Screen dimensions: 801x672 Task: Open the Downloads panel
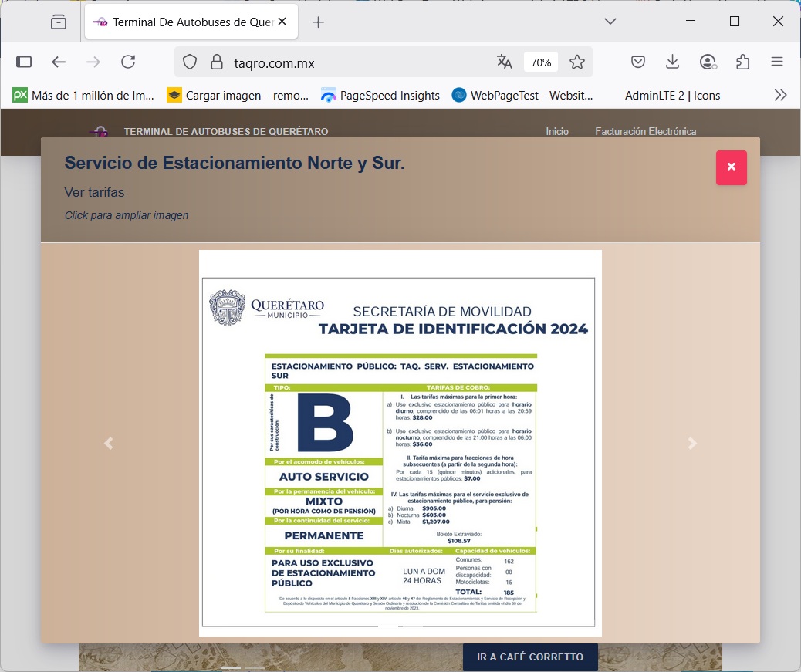pyautogui.click(x=672, y=62)
